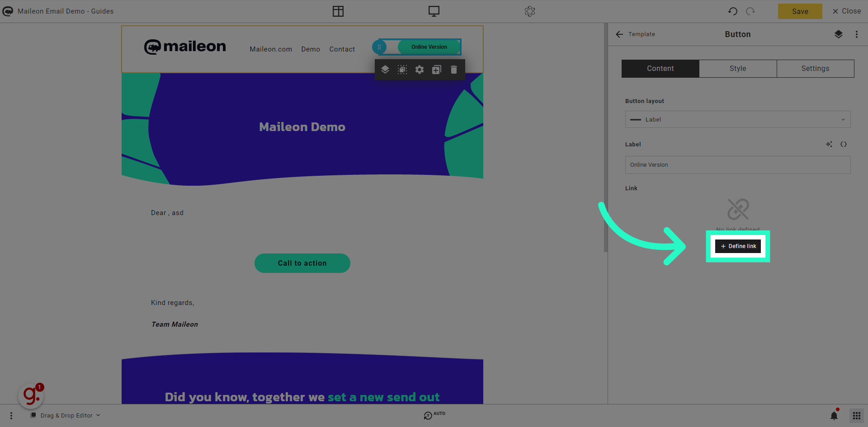The width and height of the screenshot is (868, 427).
Task: Click the drag handle beside Online Version button
Action: pyautogui.click(x=379, y=47)
